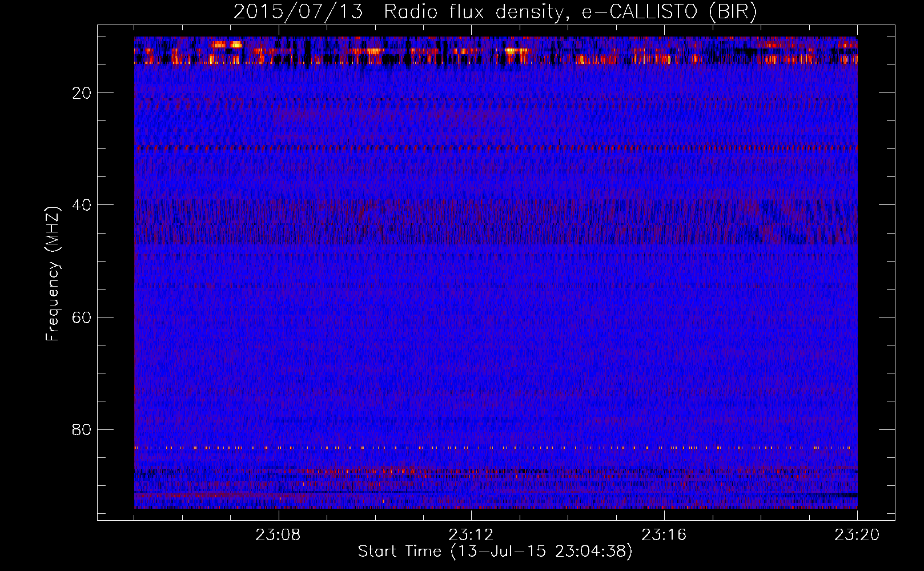
Task: Click the '20' frequency tick label
Action: point(82,93)
